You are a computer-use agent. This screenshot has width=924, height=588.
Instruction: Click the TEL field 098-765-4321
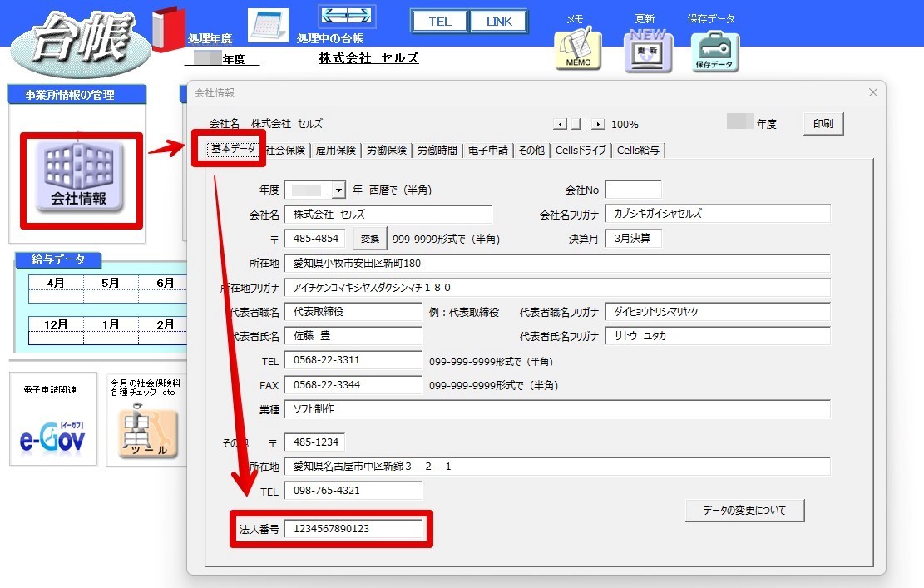coord(353,490)
